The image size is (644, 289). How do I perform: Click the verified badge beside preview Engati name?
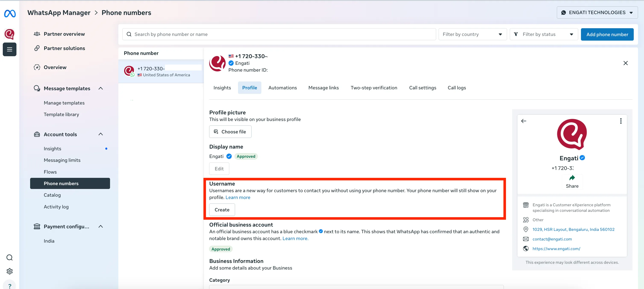(582, 158)
